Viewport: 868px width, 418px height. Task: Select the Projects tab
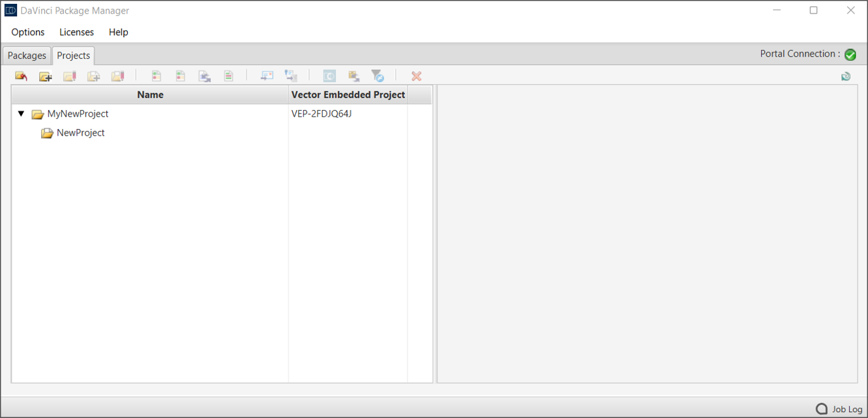coord(74,55)
